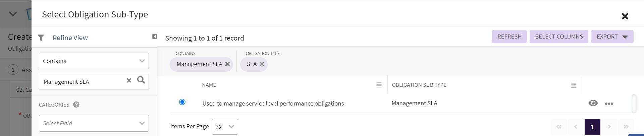Click the search magnifier icon
644x136 pixels.
pyautogui.click(x=141, y=80)
